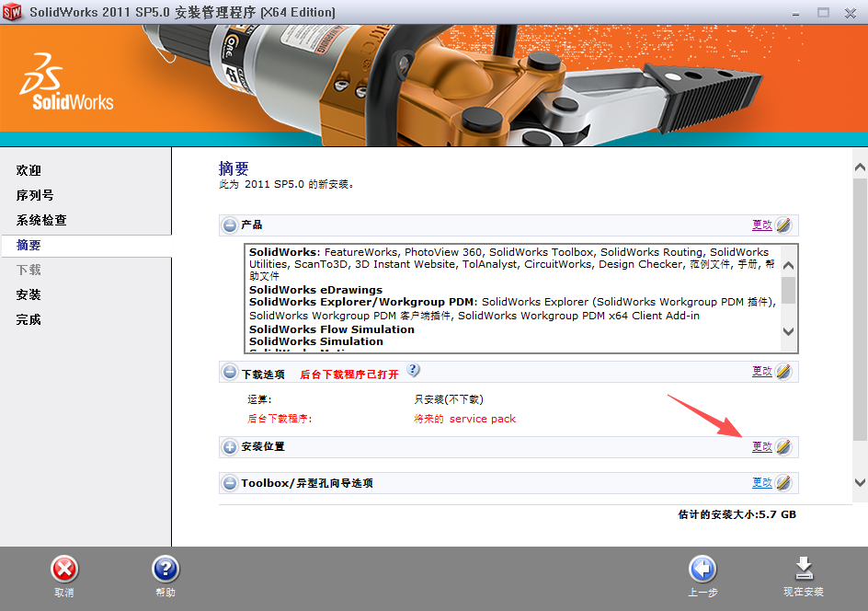
Task: Click the pencil icon in 下载选项 section
Action: (x=783, y=372)
